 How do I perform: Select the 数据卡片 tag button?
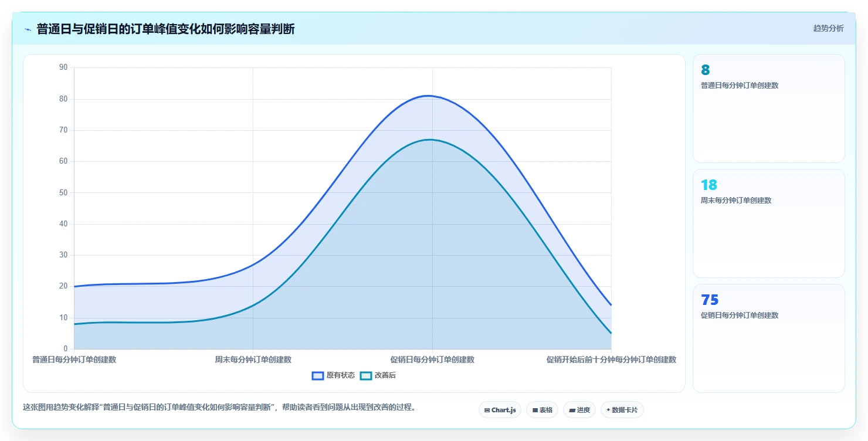pos(622,410)
